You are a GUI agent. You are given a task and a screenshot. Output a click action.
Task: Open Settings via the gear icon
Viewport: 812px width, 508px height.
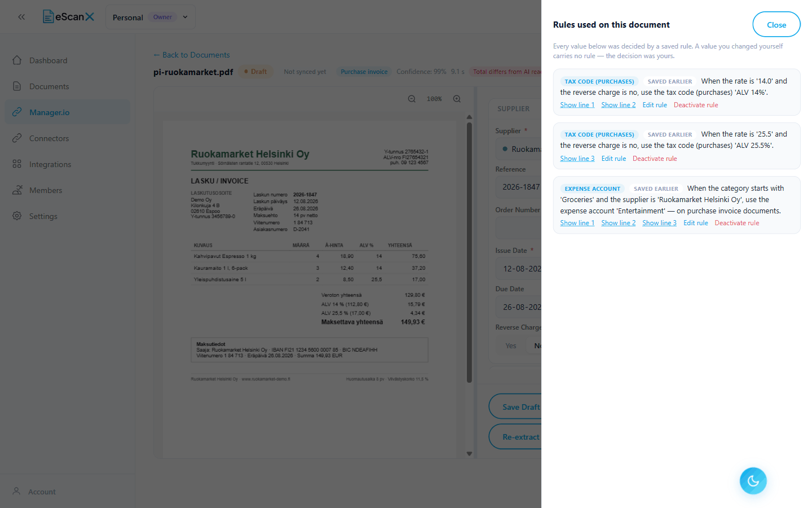coord(17,216)
